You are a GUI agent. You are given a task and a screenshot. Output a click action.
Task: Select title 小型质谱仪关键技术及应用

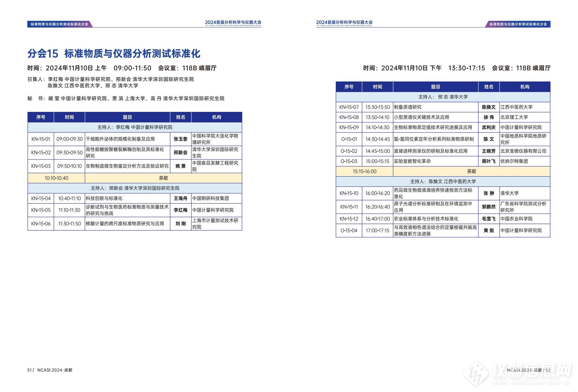[421, 117]
